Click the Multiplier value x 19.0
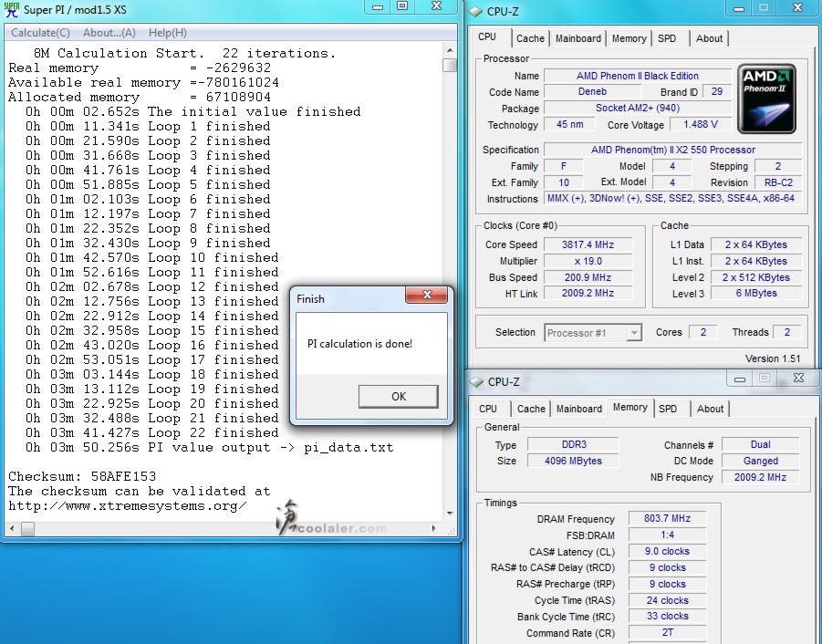The width and height of the screenshot is (822, 644). (588, 261)
